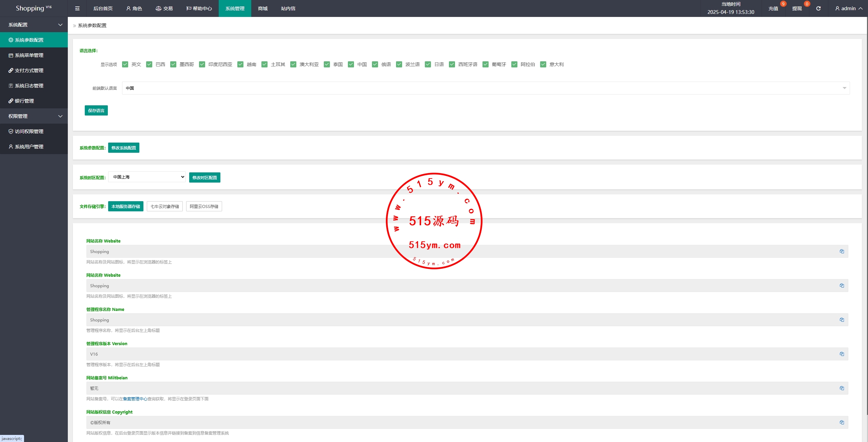Toggle the 意大利 language checkbox
The height and width of the screenshot is (442, 868).
point(543,64)
